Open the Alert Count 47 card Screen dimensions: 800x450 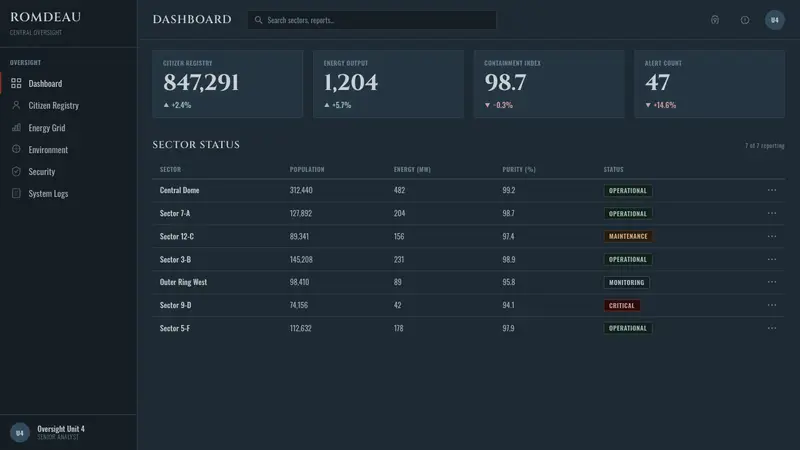(710, 84)
